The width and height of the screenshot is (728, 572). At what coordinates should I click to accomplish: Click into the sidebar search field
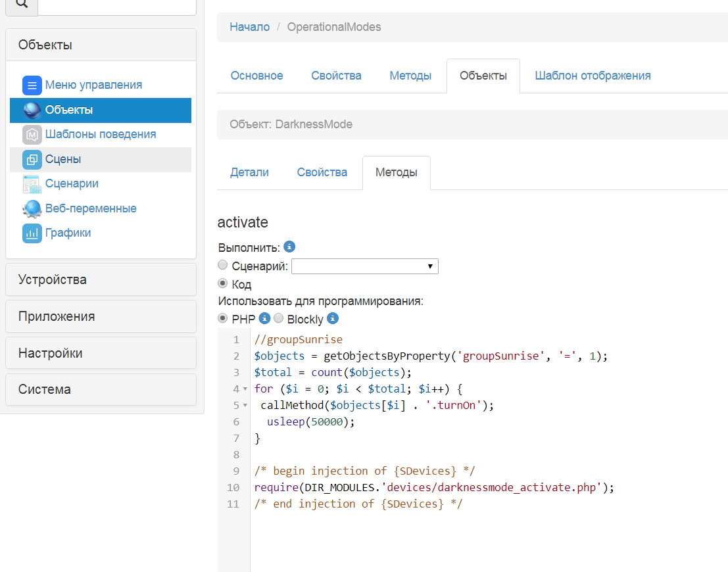[117, 5]
